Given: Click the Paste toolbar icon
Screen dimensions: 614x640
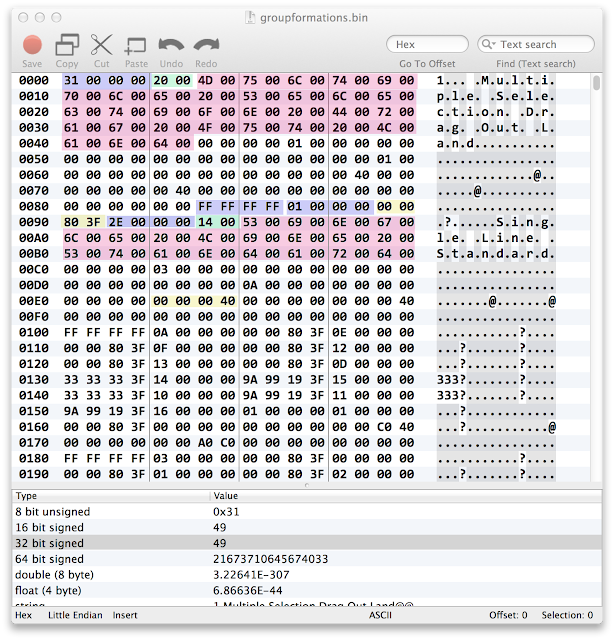Looking at the screenshot, I should pyautogui.click(x=136, y=46).
